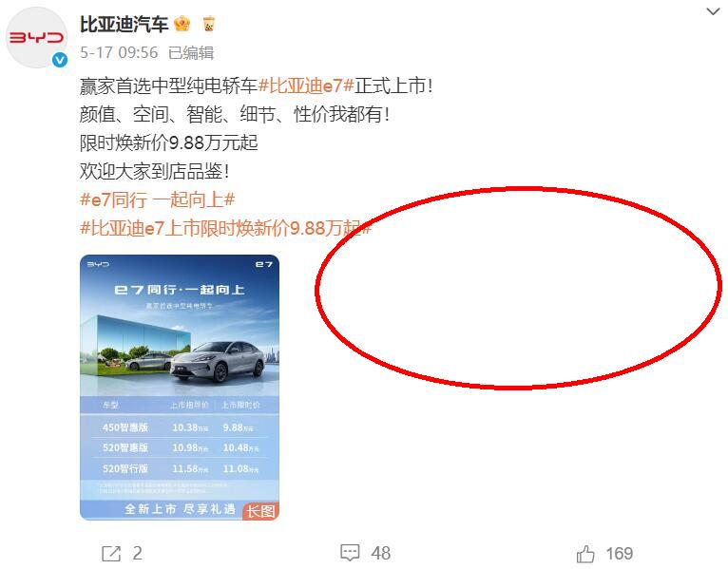Click the 长图 long-image tag
This screenshot has width=728, height=569.
point(260,511)
